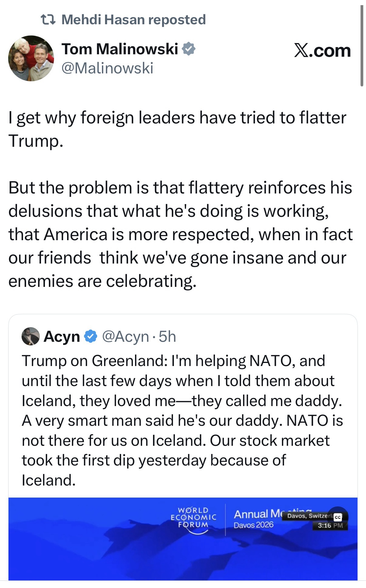Screen dimensions: 366x588
Task: Click the Tom Malinowski display name
Action: coord(120,49)
